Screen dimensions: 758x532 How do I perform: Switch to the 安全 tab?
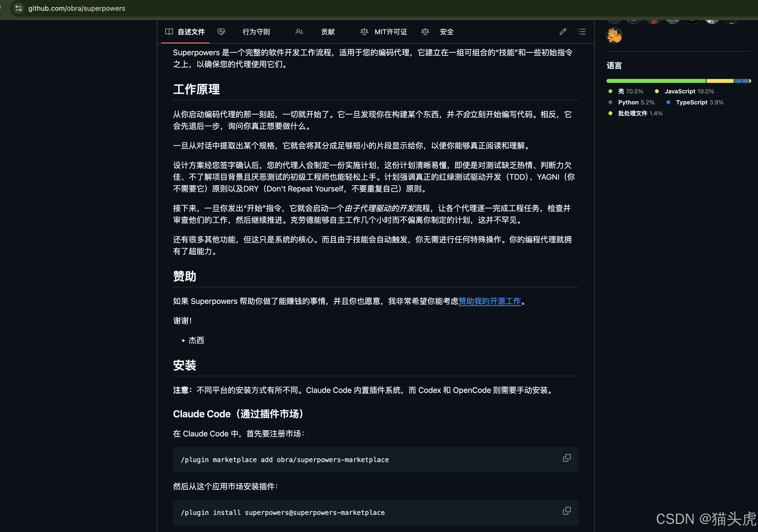point(446,32)
